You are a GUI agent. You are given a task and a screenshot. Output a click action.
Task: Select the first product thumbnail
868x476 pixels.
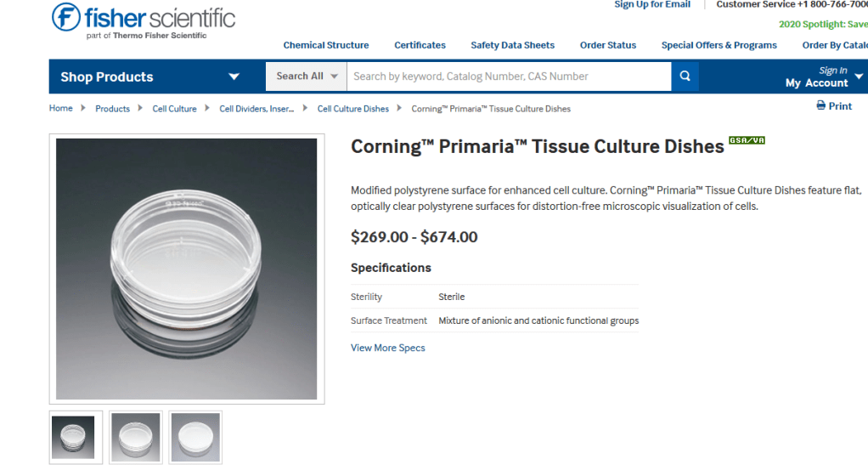click(x=76, y=437)
